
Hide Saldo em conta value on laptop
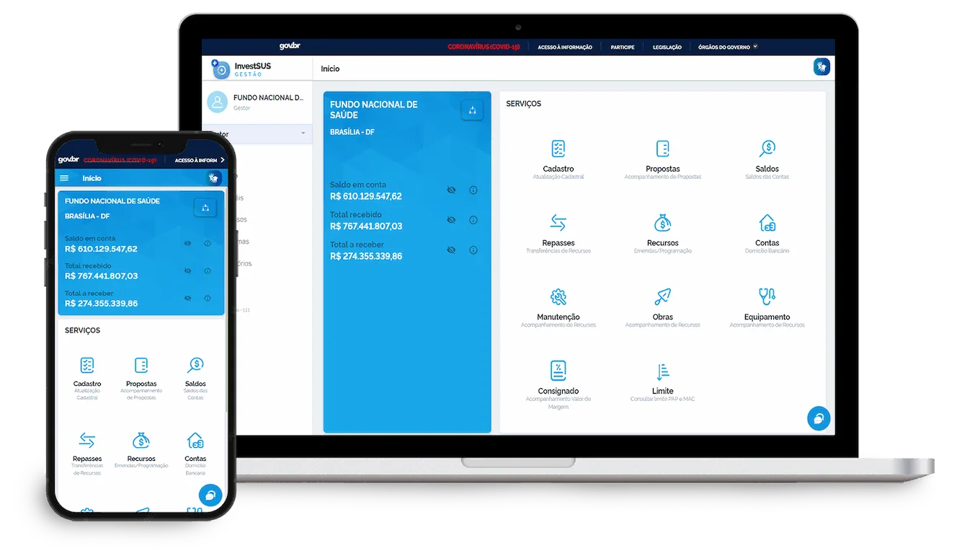451,190
